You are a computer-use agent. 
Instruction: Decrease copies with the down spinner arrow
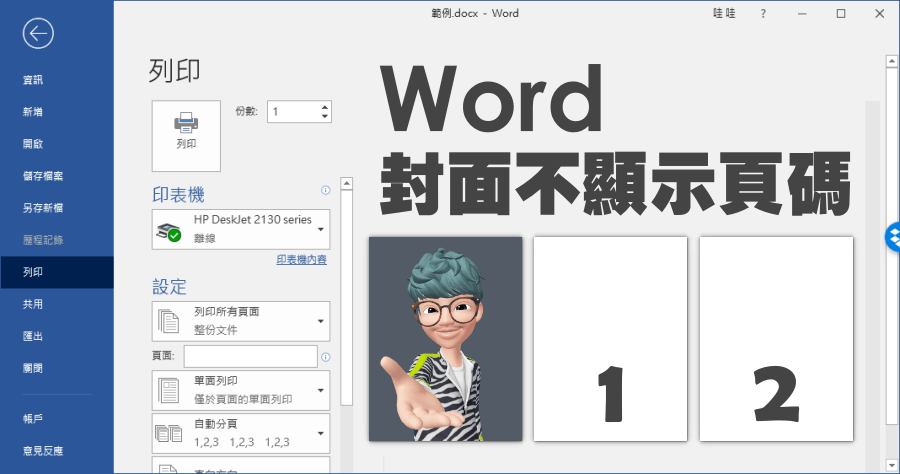pos(325,116)
